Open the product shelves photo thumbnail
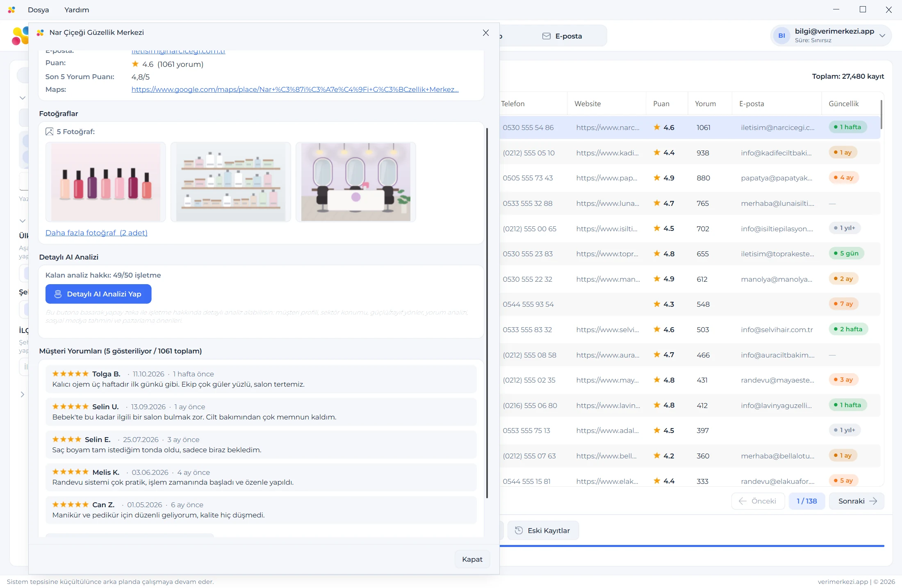This screenshot has width=902, height=588. pyautogui.click(x=231, y=182)
